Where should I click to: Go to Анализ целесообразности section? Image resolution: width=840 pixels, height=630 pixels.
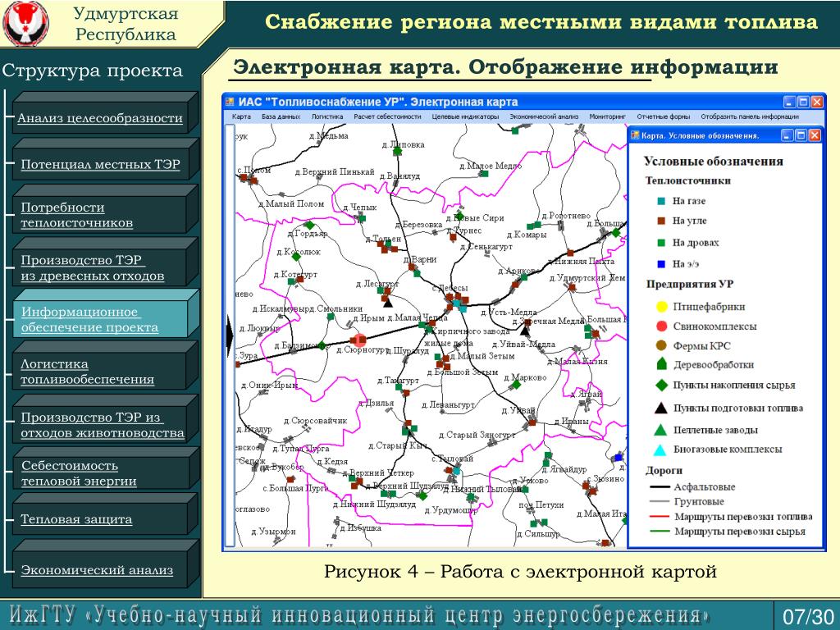[99, 118]
